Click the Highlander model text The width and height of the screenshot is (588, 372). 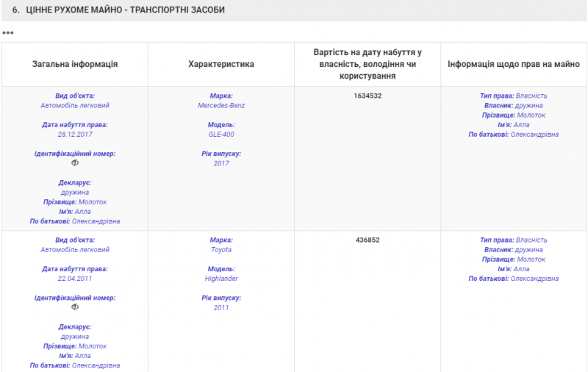pyautogui.click(x=221, y=279)
